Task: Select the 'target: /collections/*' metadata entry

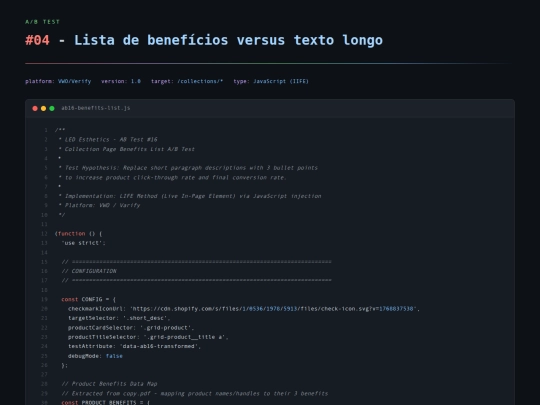Action: tap(187, 81)
